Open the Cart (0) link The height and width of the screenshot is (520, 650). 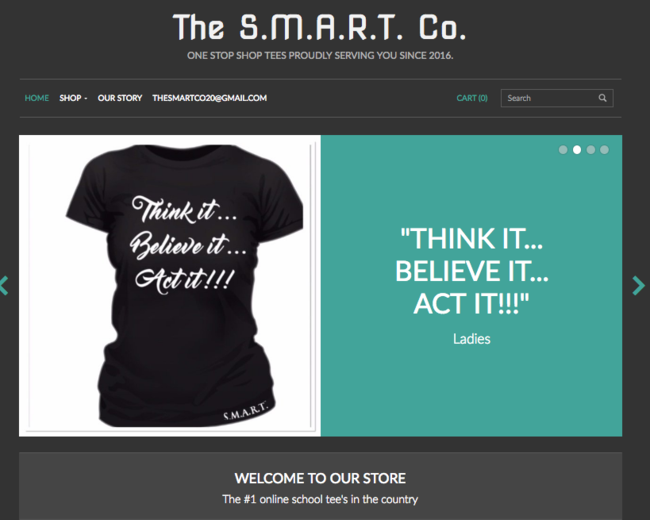click(472, 98)
